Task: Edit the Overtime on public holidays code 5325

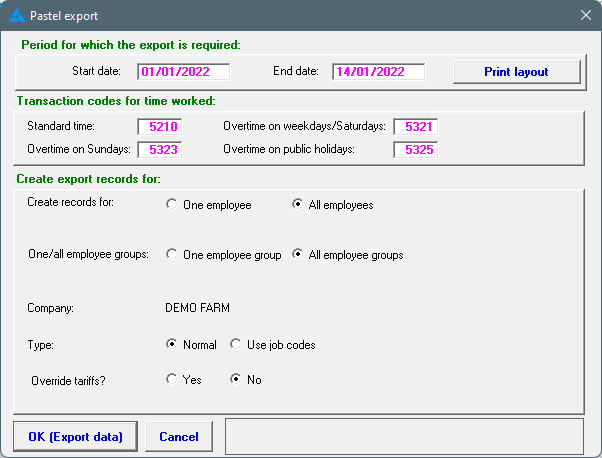Action: (x=415, y=150)
